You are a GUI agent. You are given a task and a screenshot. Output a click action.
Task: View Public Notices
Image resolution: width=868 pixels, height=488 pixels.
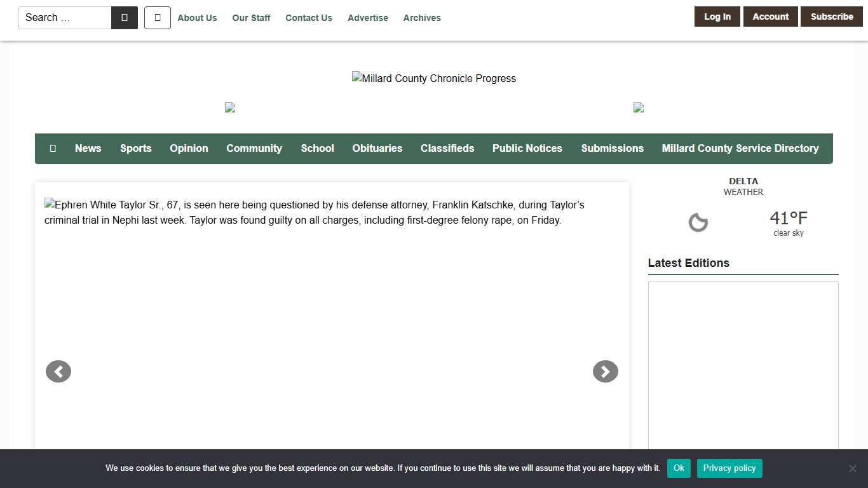527,148
